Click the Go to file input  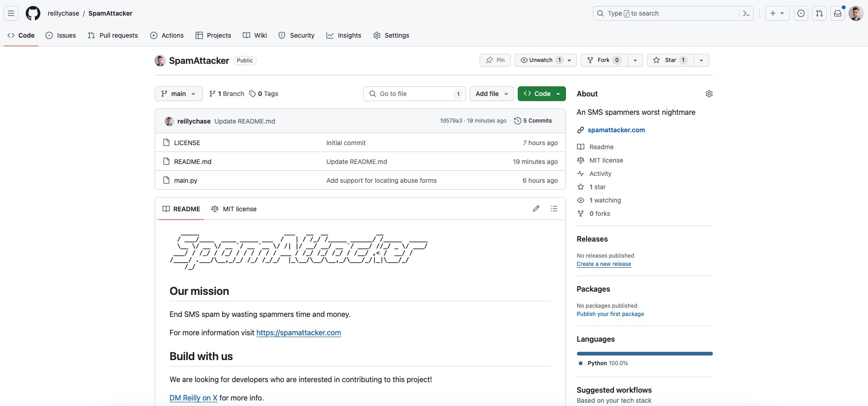(414, 94)
